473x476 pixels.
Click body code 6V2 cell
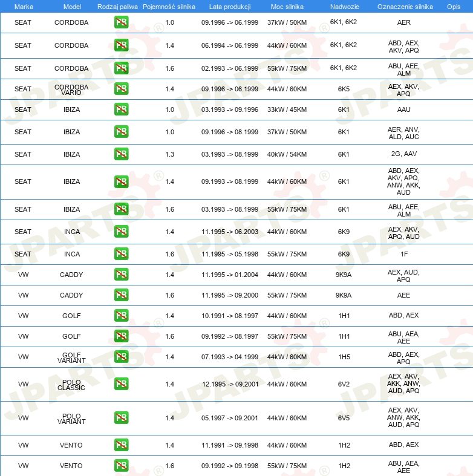coord(344,384)
